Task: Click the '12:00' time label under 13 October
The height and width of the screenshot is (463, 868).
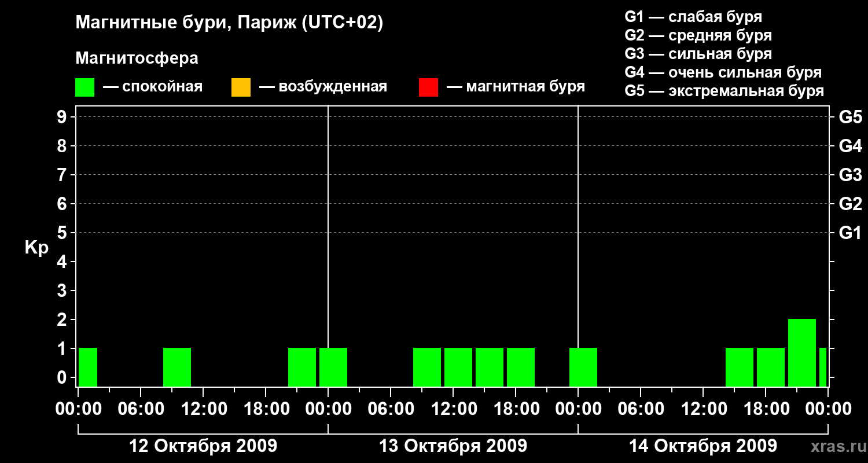Action: 453,409
